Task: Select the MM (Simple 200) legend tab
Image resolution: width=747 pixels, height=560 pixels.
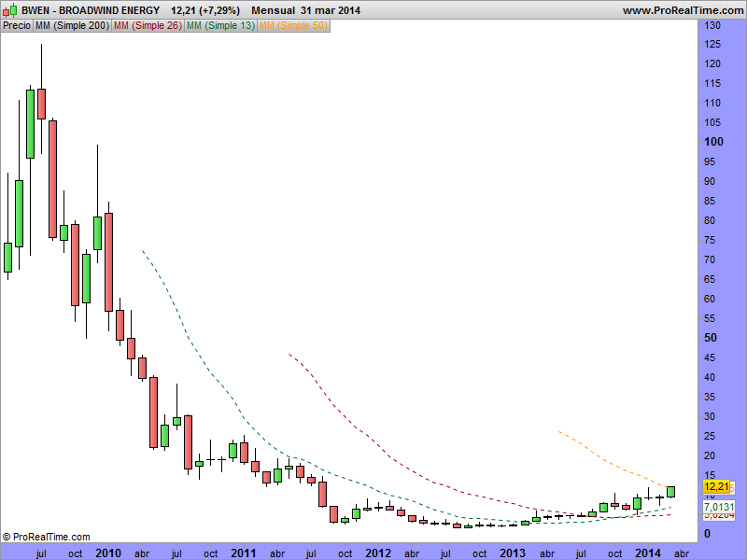Action: [72, 26]
